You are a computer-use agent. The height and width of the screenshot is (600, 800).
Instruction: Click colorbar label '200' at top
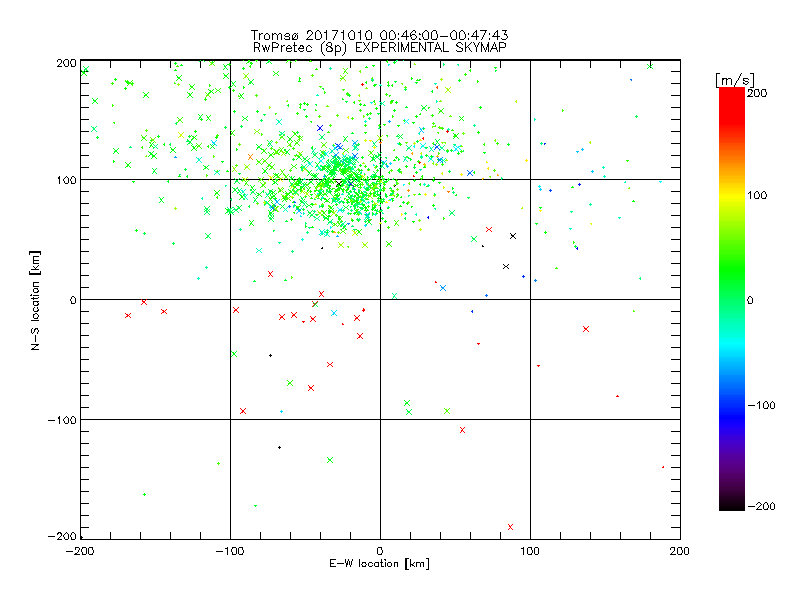click(757, 93)
